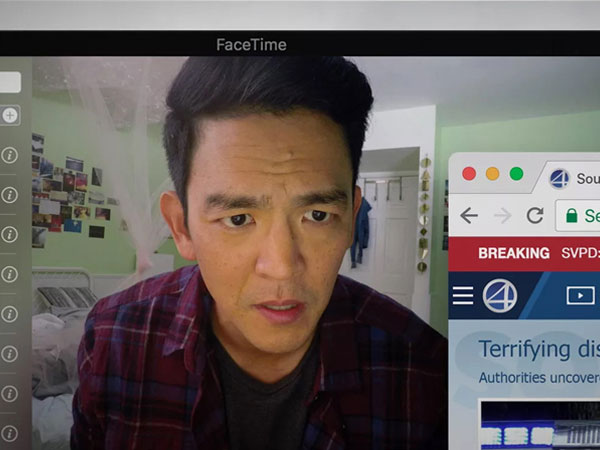Open the video player icon in site navigation
The height and width of the screenshot is (450, 600).
pyautogui.click(x=580, y=295)
